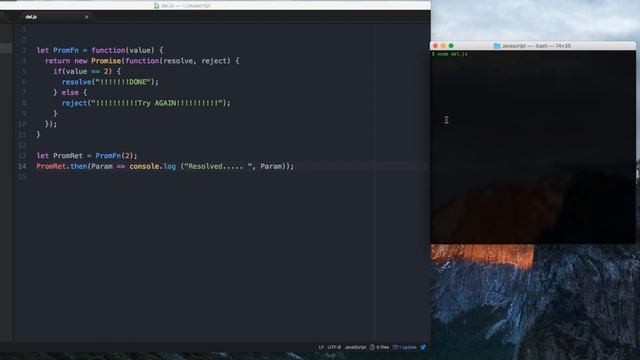Change the JavaScript grammar selector

356,347
